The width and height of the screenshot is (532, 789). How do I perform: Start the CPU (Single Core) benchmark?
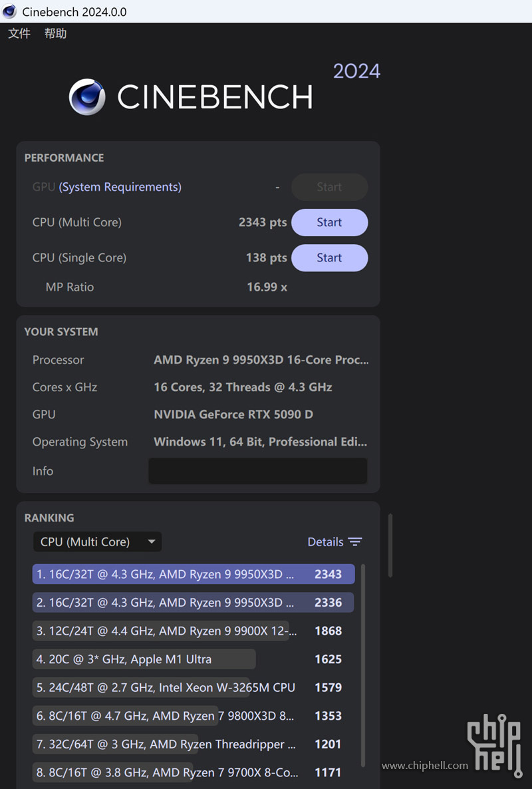pos(329,257)
